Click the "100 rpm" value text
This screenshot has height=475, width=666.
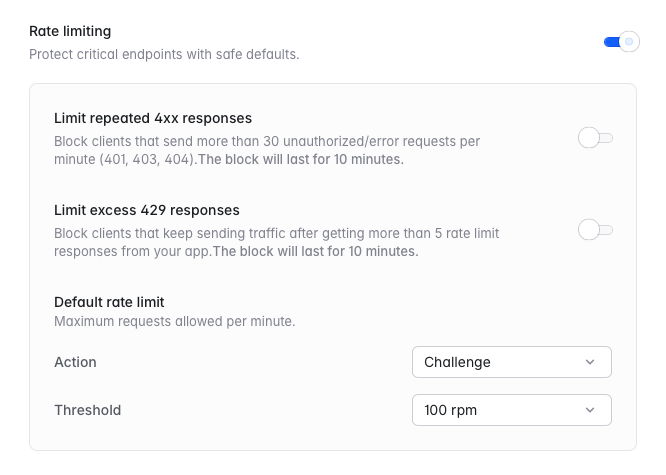(x=451, y=410)
